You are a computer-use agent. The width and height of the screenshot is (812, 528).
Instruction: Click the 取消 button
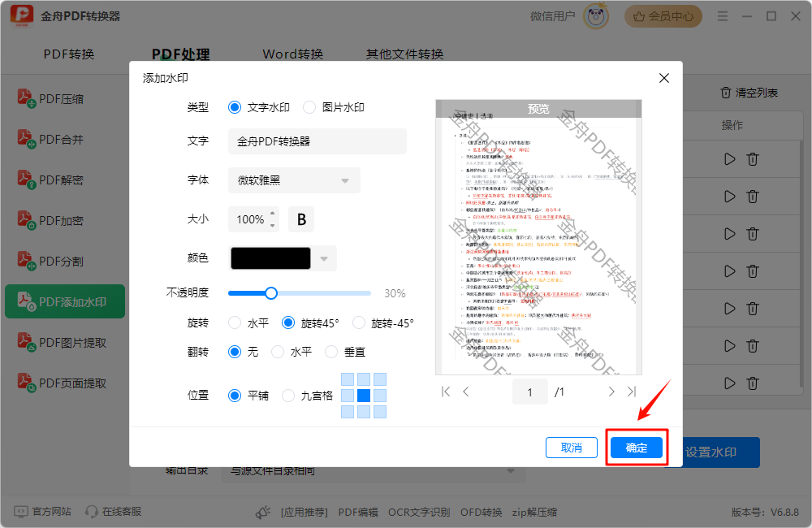(572, 448)
